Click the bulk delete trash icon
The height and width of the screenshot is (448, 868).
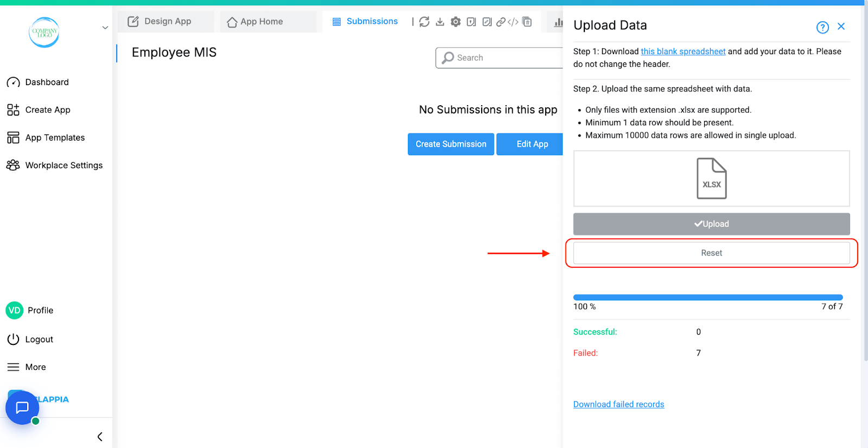(527, 22)
